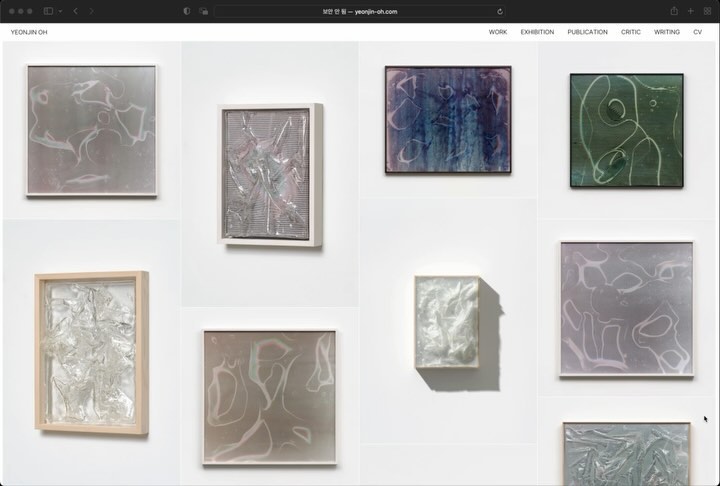Expand the sidebar dropdown chevron
The width and height of the screenshot is (720, 486).
coord(60,11)
